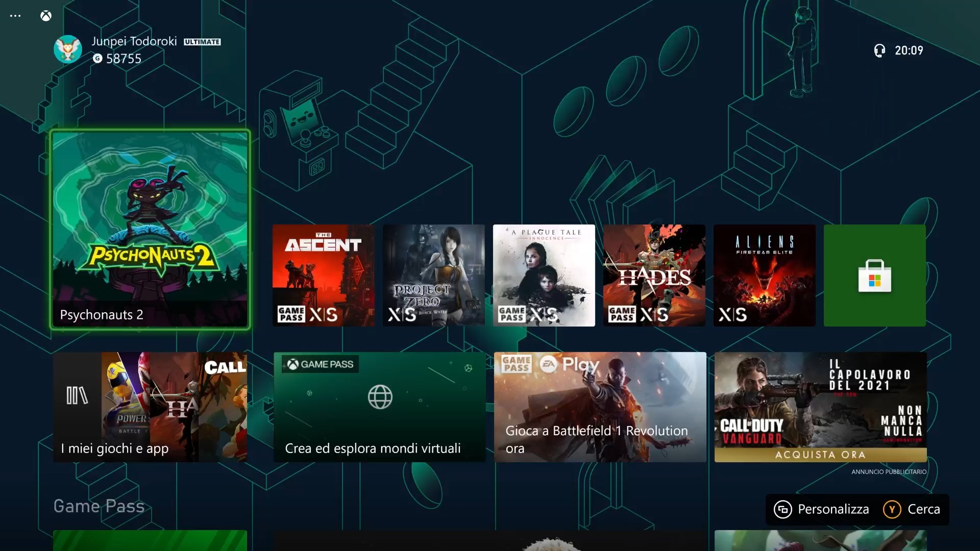Open the Microsoft Store bag tile
This screenshot has height=551, width=980.
click(x=875, y=275)
